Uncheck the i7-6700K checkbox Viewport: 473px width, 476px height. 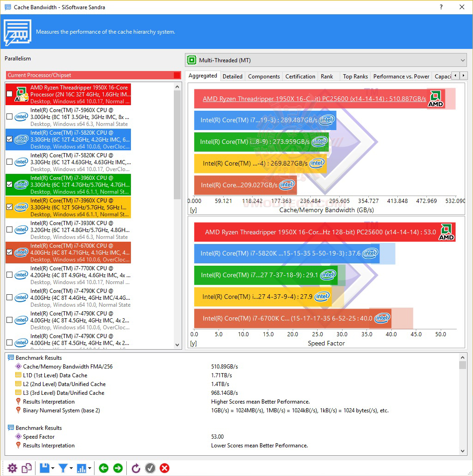click(9, 252)
